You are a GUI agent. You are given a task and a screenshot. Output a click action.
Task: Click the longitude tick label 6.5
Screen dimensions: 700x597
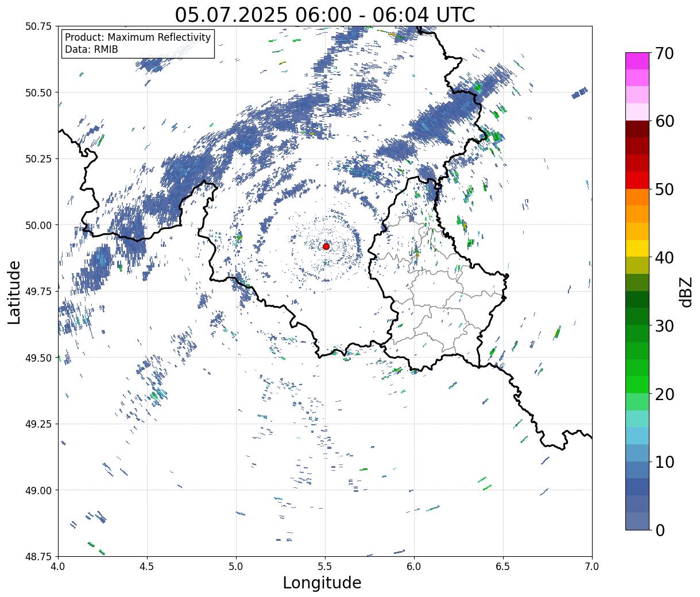pyautogui.click(x=503, y=566)
